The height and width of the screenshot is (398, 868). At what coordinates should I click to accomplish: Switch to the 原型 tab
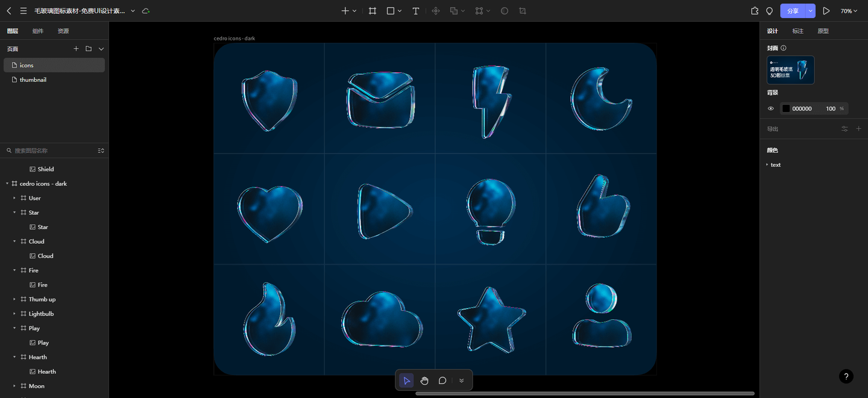point(823,31)
